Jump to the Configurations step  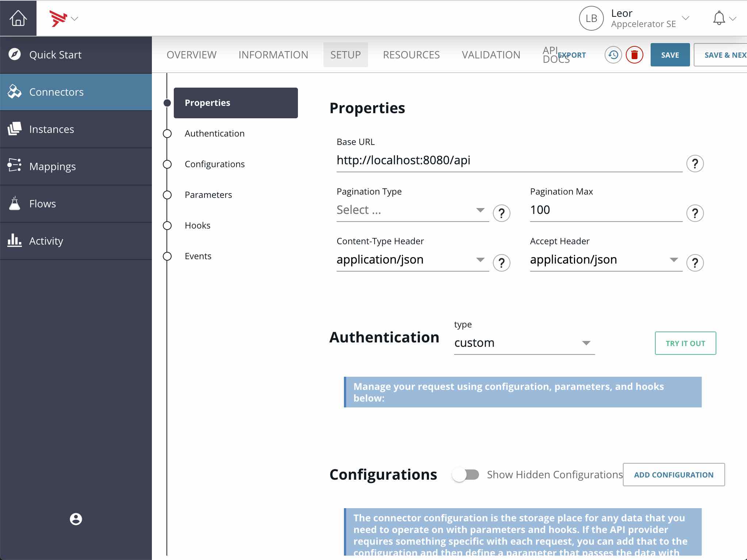(215, 164)
